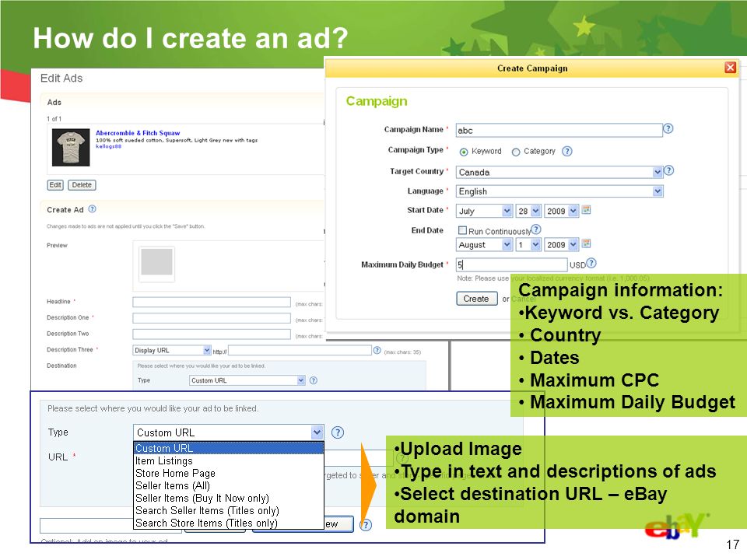Open Start Date month dropdown showing July
Viewport: 747px width, 560px height.
click(484, 211)
